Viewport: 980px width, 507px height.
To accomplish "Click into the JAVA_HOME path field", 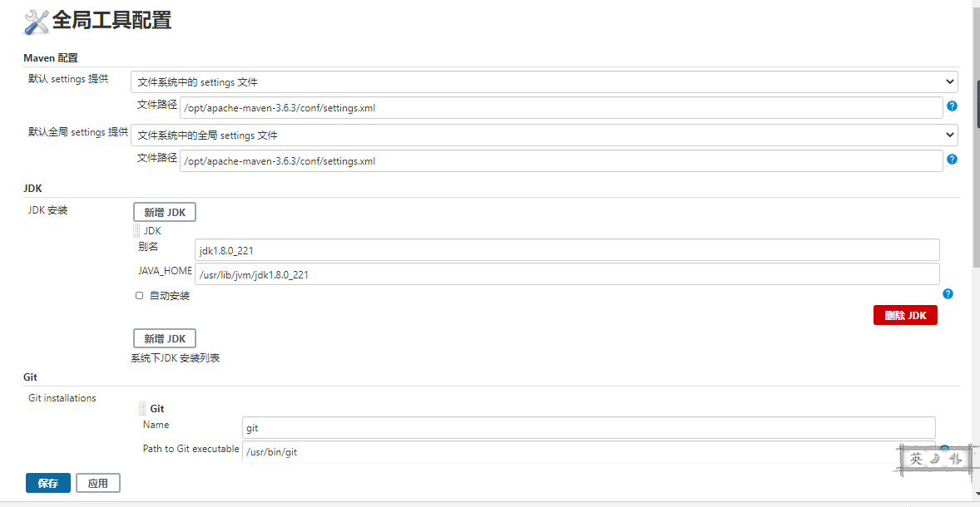I will (567, 275).
